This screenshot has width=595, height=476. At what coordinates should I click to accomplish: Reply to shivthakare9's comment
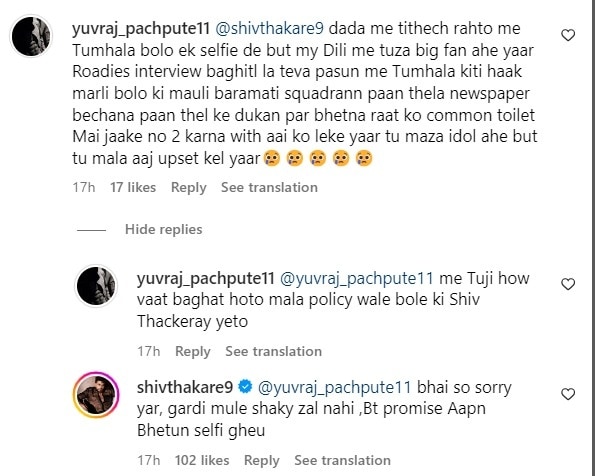pos(261,460)
